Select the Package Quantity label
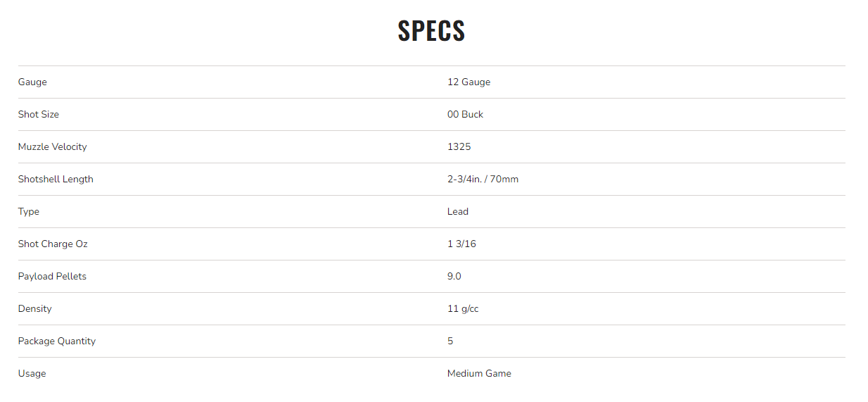This screenshot has height=402, width=868. coord(57,341)
